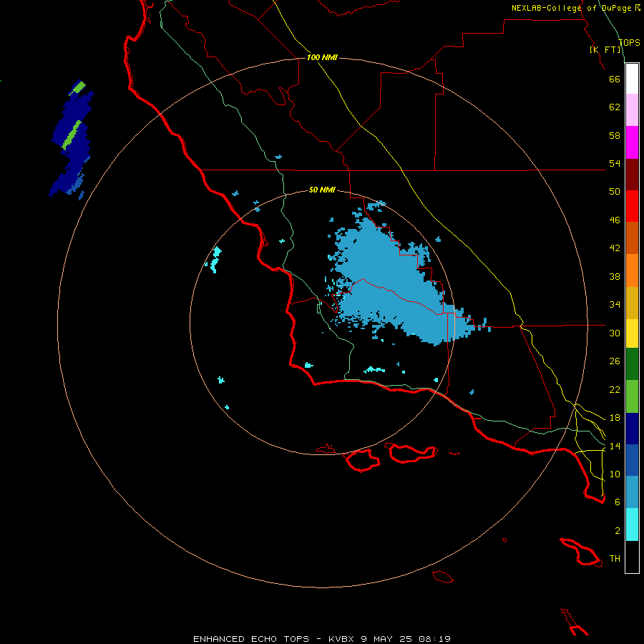The height and width of the screenshot is (644, 644).
Task: Click the legend value '54'
Action: click(615, 163)
